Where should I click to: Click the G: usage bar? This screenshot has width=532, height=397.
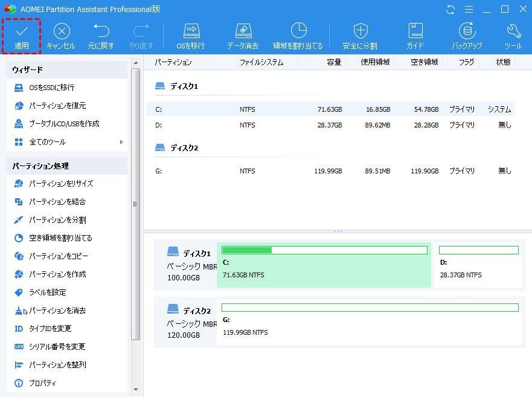[370, 308]
